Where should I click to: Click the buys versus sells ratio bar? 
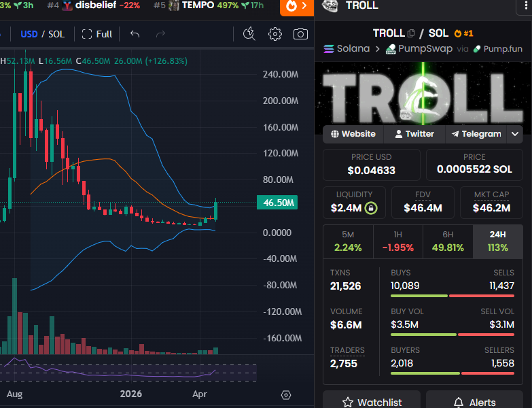click(x=453, y=296)
